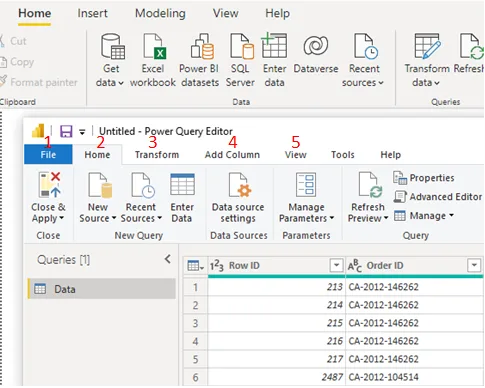Connect to Power BI datasets
485x388 pixels.
pyautogui.click(x=200, y=61)
